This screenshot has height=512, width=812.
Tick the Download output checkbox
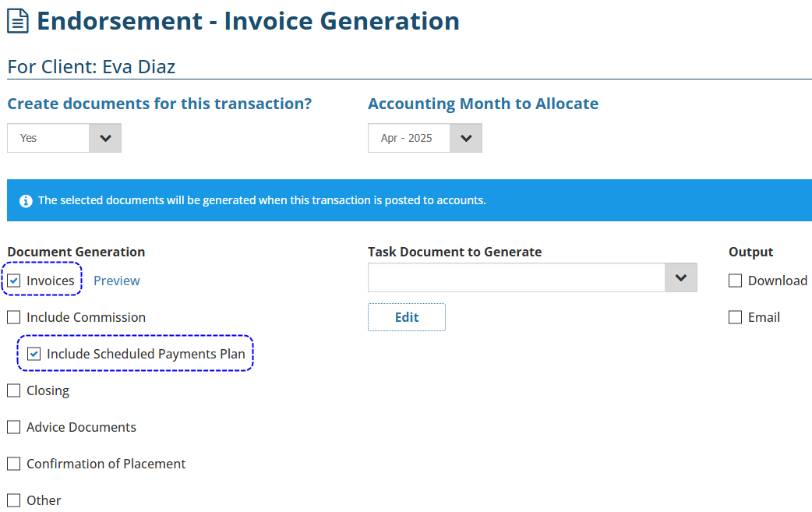735,281
